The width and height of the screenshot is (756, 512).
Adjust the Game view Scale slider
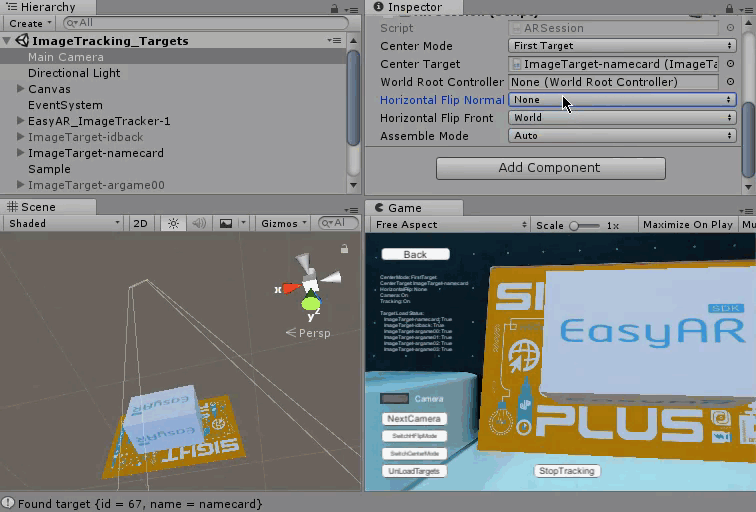[x=584, y=226]
